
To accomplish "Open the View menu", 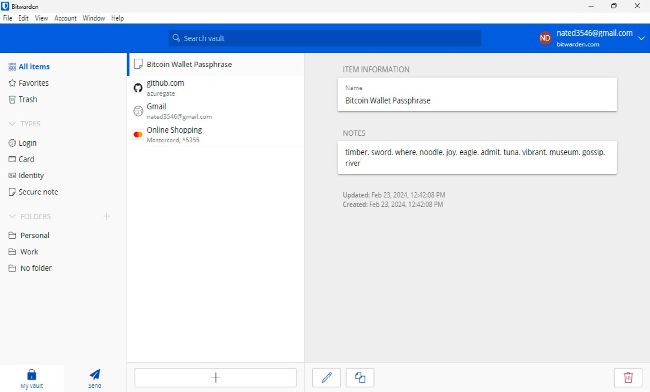I will (x=41, y=18).
